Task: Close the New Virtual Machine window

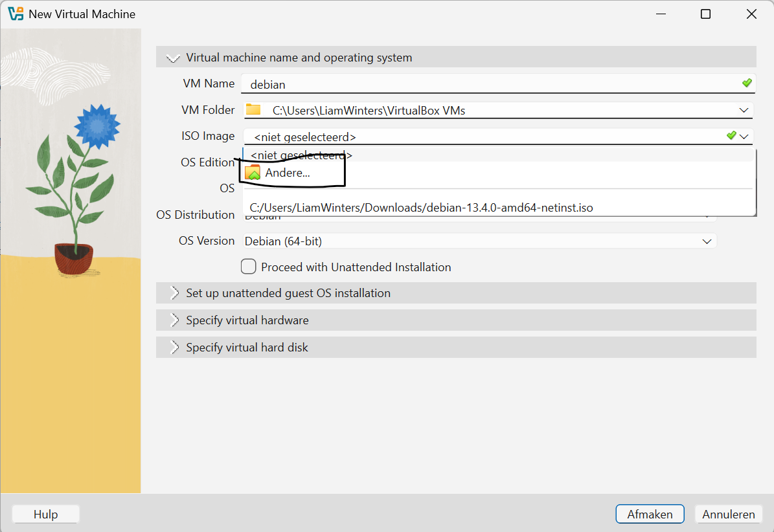Action: point(751,14)
